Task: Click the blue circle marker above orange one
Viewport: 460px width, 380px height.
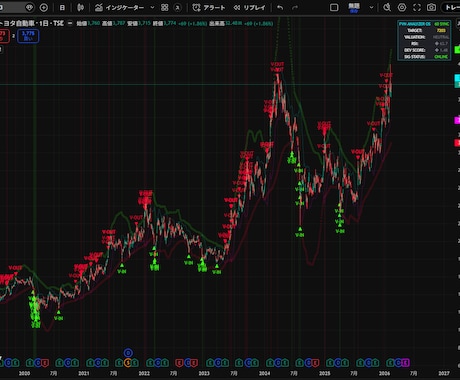Action: click(x=128, y=353)
